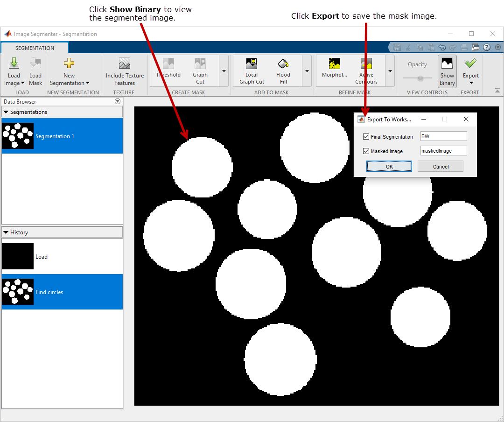This screenshot has height=422, width=504.
Task: Uncheck the Final Segmentation checkbox
Action: pos(366,136)
